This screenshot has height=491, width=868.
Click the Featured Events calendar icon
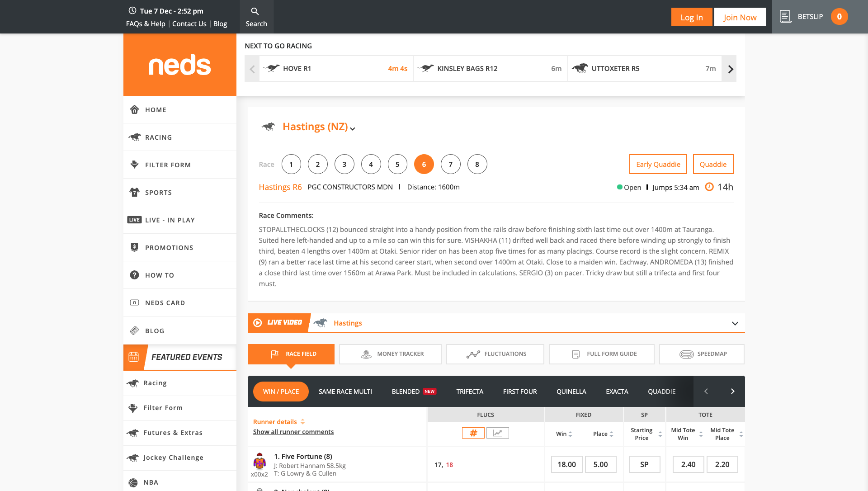pos(133,357)
